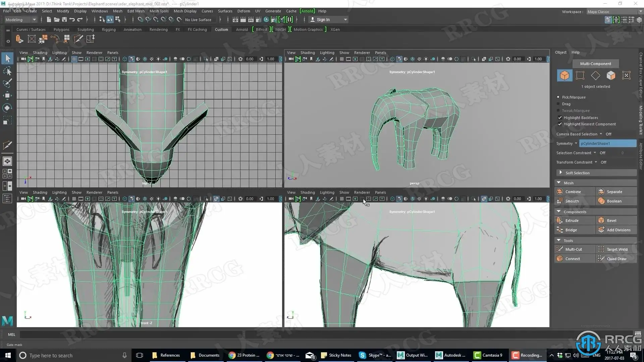The height and width of the screenshot is (362, 644).
Task: Open the Mesh Tools menu
Action: click(159, 11)
